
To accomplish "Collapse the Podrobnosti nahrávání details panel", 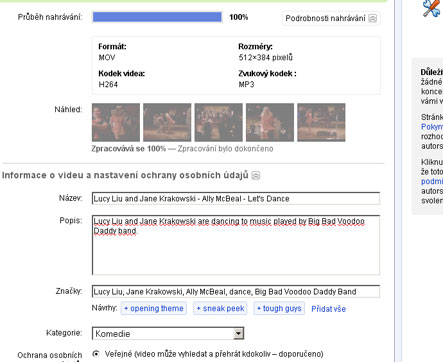I will (331, 18).
